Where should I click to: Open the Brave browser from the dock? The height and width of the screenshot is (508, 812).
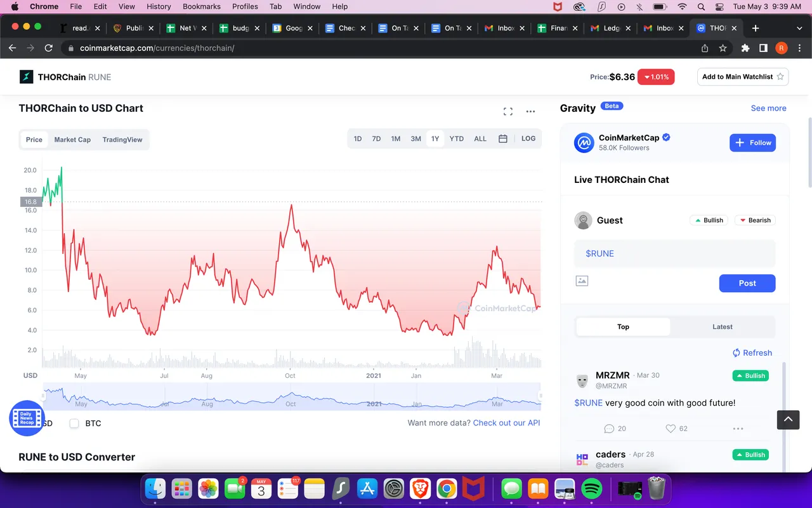tap(420, 488)
